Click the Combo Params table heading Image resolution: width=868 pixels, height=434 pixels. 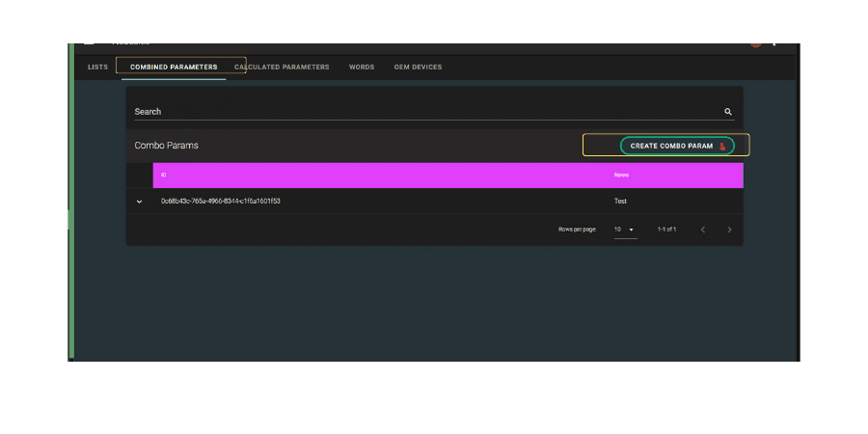coord(166,146)
